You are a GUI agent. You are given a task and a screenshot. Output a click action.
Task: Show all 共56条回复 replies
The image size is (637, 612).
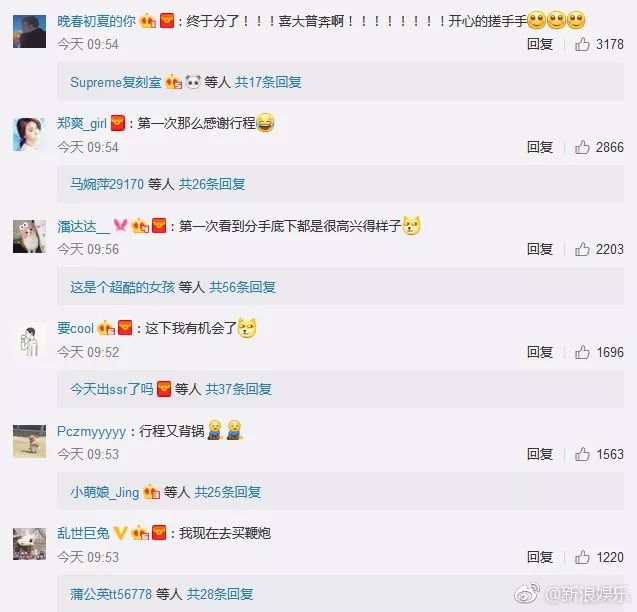(243, 287)
